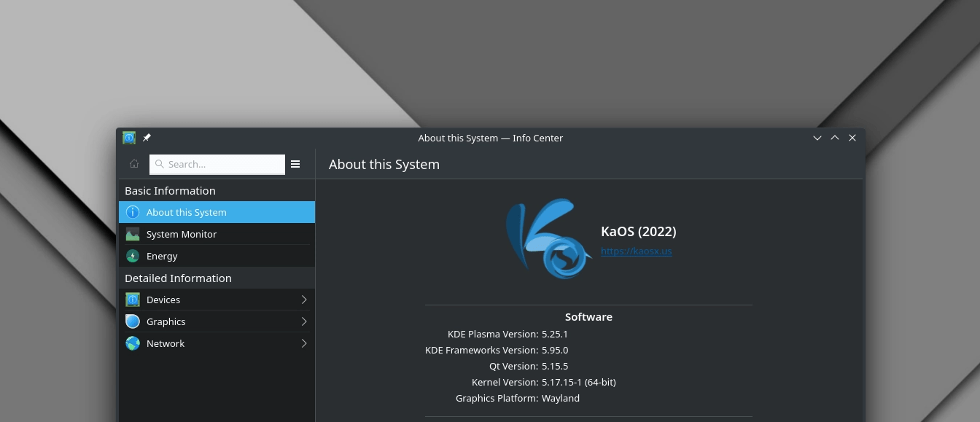Viewport: 980px width, 422px height.
Task: Close the Info Center window
Action: click(852, 138)
